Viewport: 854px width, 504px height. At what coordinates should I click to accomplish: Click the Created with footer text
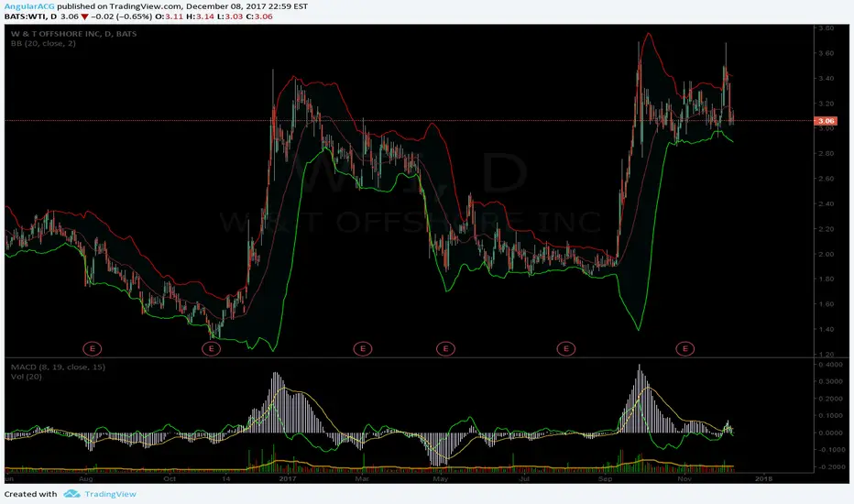point(30,494)
